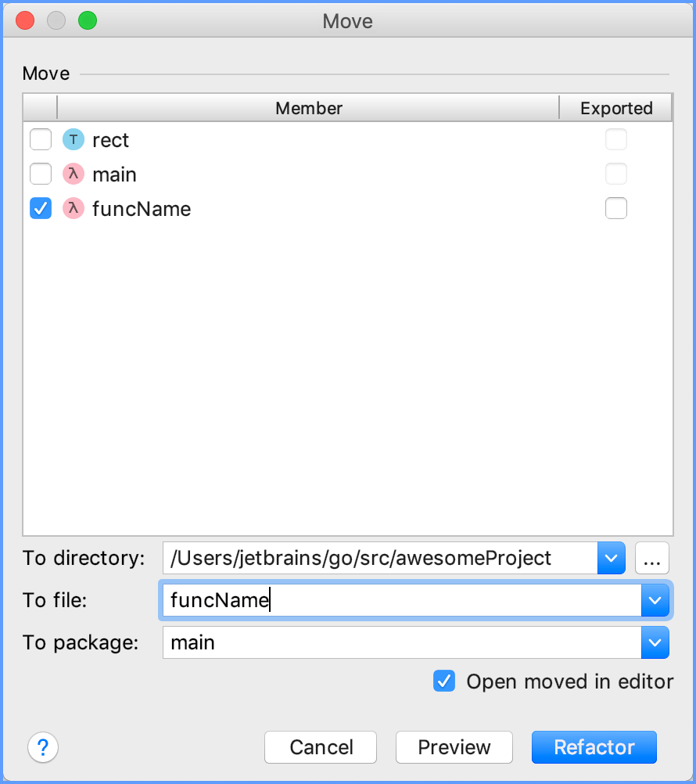Open the help question mark icon
The image size is (696, 784).
tap(43, 747)
